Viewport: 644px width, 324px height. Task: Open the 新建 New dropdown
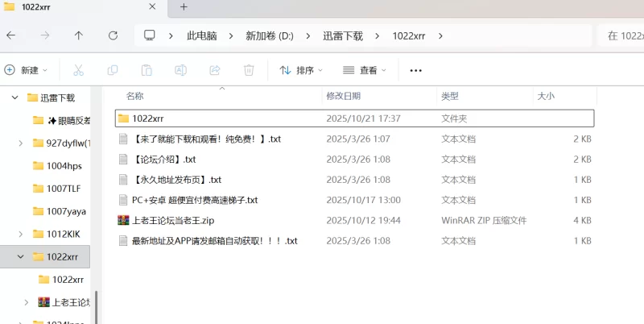tap(26, 70)
